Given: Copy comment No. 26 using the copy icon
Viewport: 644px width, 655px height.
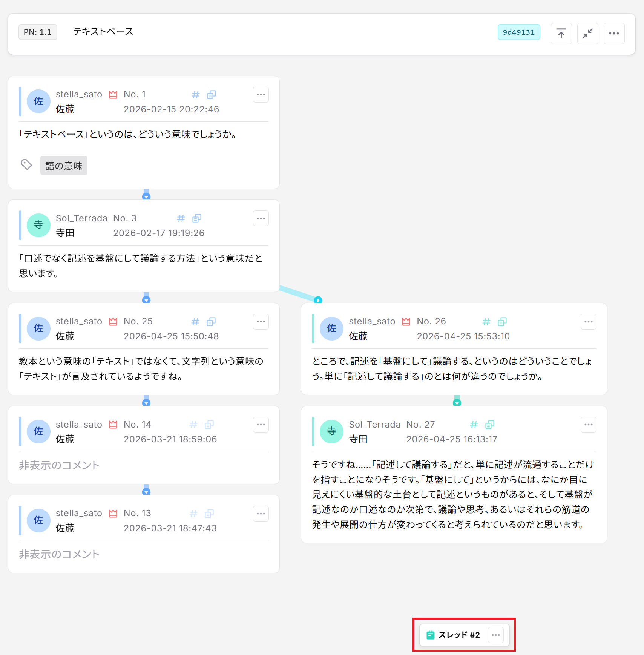Looking at the screenshot, I should point(502,322).
